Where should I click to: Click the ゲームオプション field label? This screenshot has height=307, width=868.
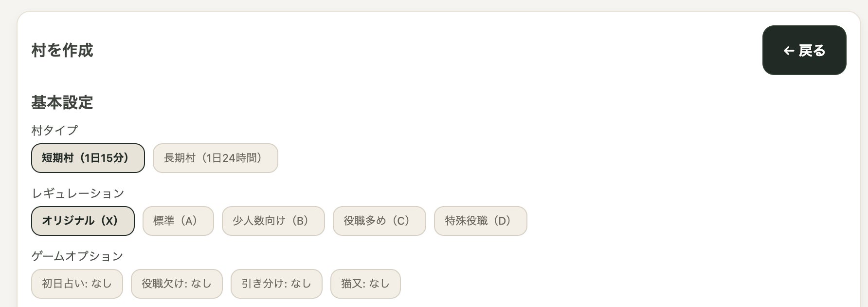[77, 256]
